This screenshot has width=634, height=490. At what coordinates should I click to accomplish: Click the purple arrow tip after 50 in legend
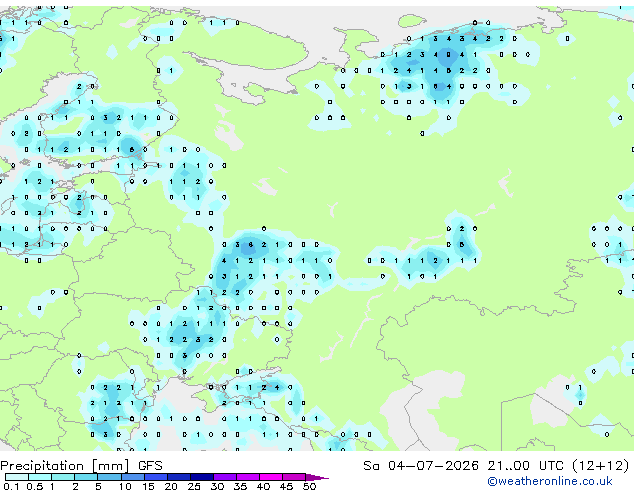pos(317,477)
